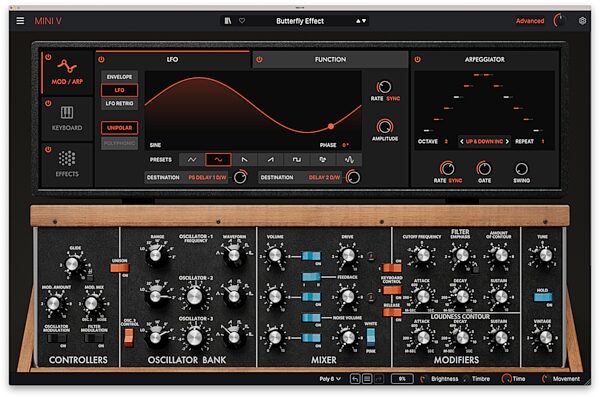Toggle the blue Hold switch
Screen dimensions: 600x397
point(543,297)
